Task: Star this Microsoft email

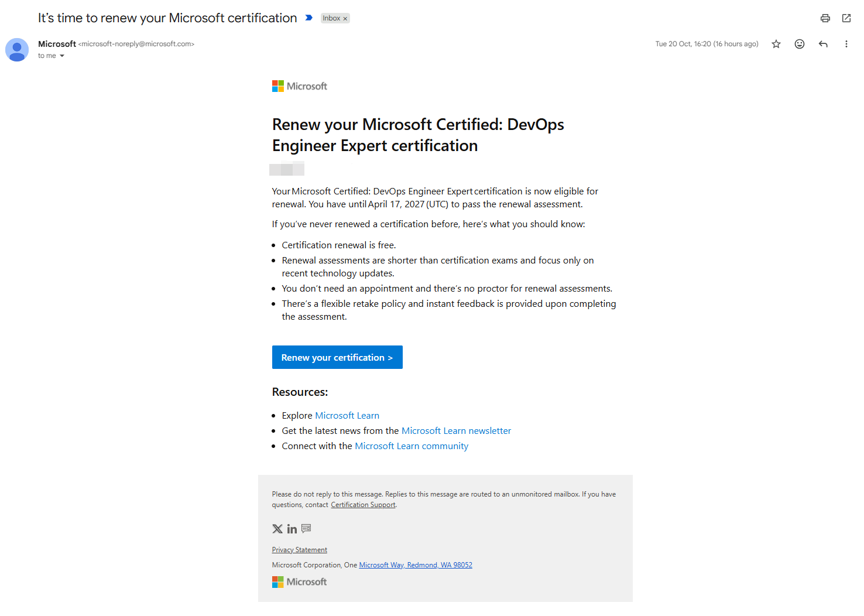Action: point(776,44)
